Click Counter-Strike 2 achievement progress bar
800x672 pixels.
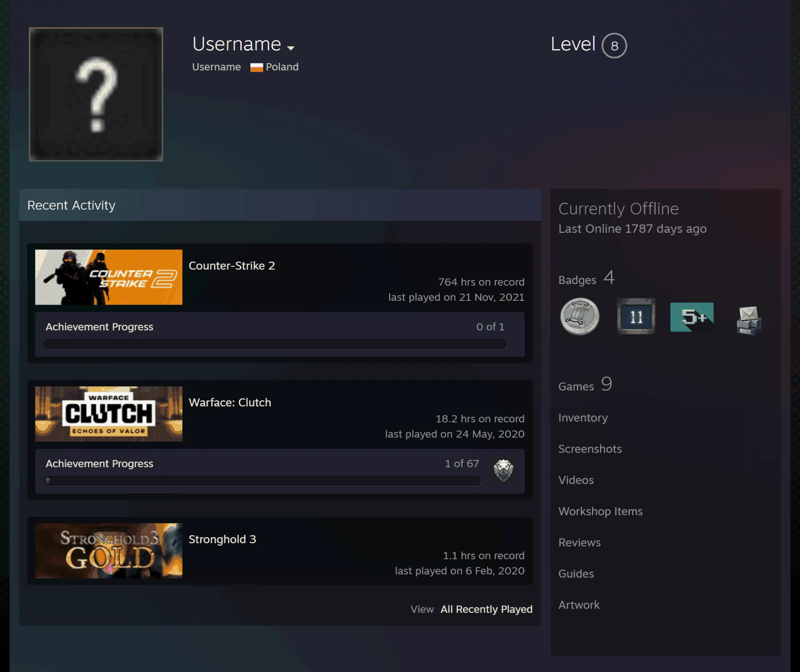[x=275, y=344]
